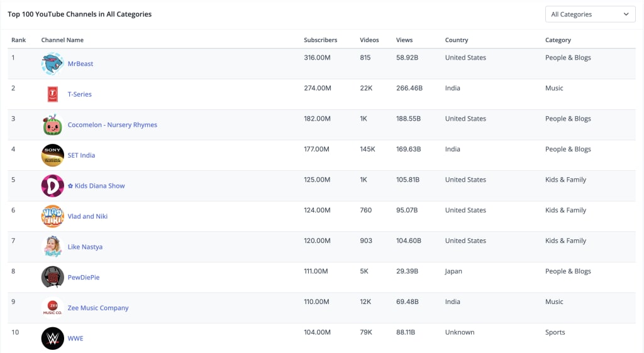Open the WWE channel link
The image size is (644, 353).
(x=75, y=339)
